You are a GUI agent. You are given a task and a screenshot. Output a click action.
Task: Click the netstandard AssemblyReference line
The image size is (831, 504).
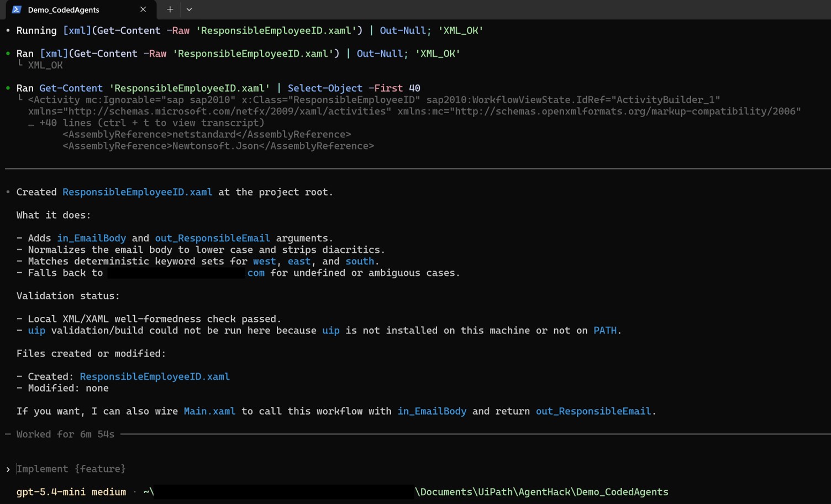(207, 135)
